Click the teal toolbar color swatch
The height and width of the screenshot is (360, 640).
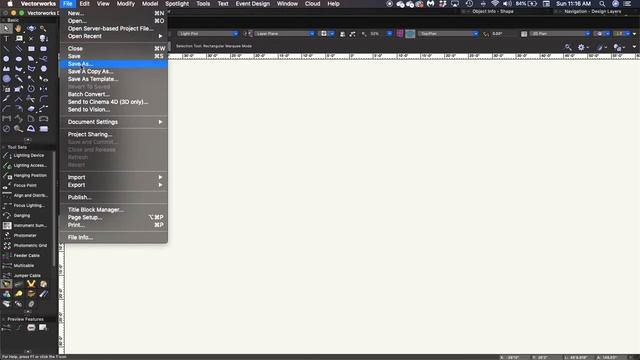[x=410, y=33]
